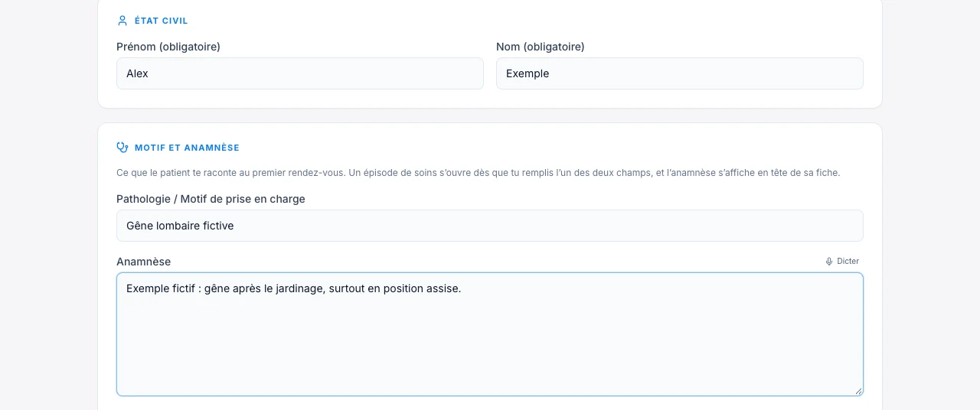Grab the Anamnèse textarea resize handle

click(858, 391)
